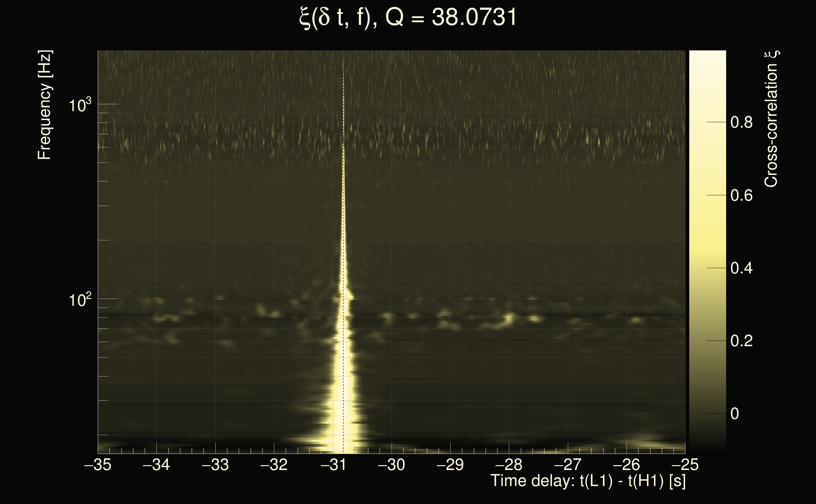
Task: Click the Time delay t(L1) - t(H1) axis label
Action: pos(588,481)
